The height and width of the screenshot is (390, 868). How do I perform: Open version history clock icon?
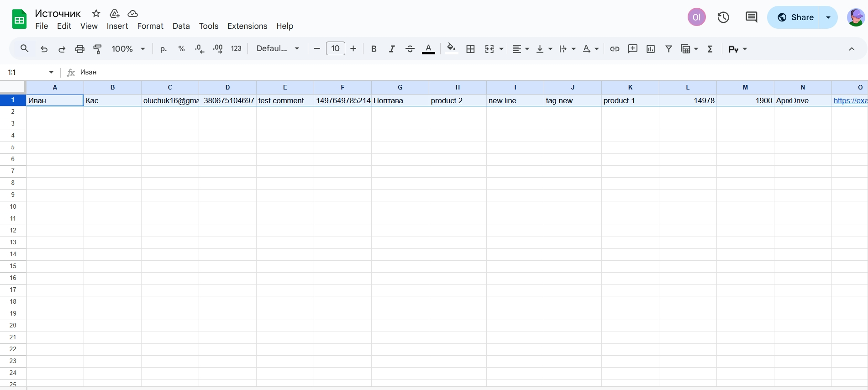pyautogui.click(x=723, y=17)
